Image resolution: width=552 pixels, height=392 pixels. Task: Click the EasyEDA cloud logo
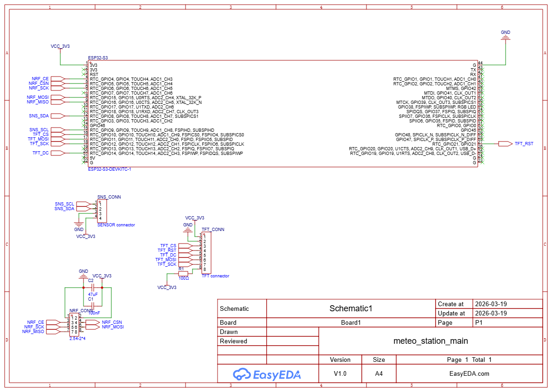pos(241,374)
